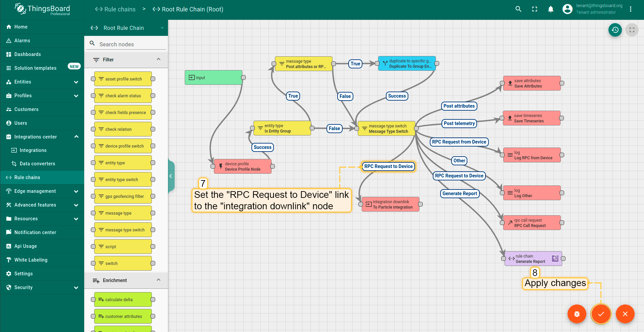Click the orange apply changes checkmark button
Viewport: 644px width, 332px height.
601,314
